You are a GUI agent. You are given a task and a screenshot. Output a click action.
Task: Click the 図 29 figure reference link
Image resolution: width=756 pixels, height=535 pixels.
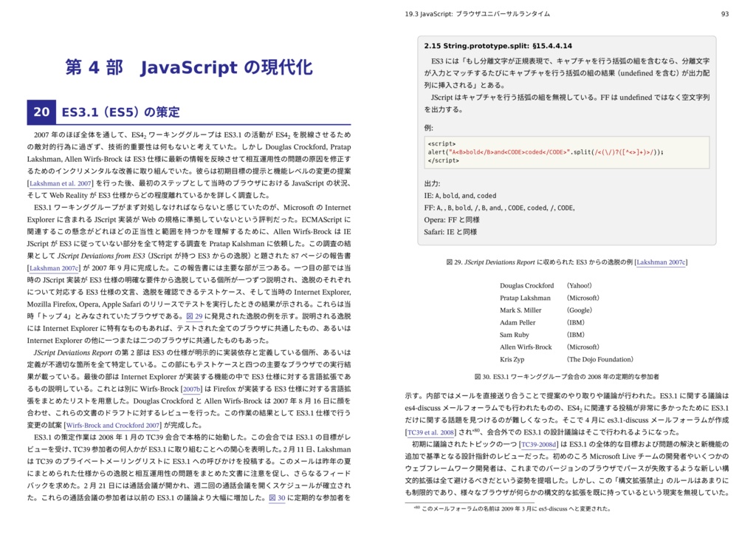[x=194, y=315]
